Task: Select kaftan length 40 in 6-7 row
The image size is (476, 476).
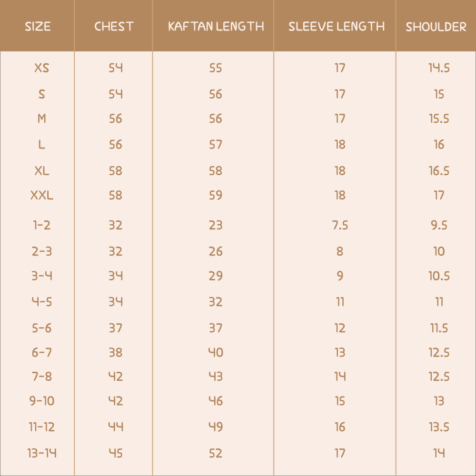Action: (216, 352)
